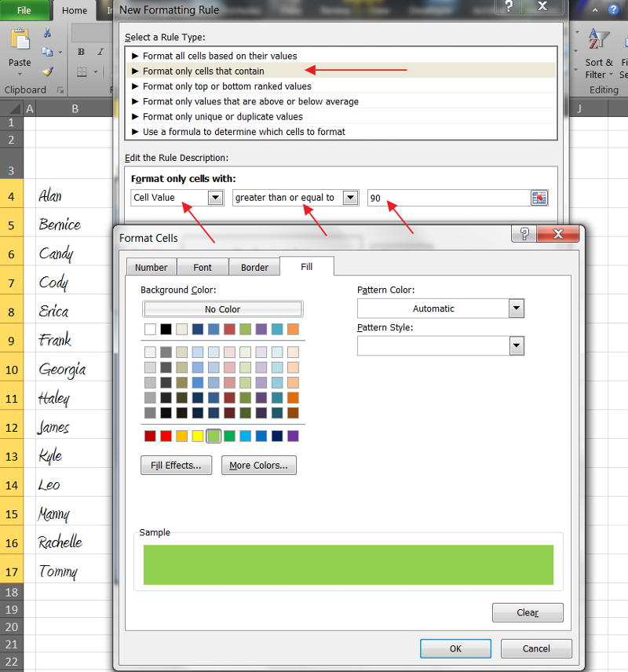Viewport: 628px width, 672px height.
Task: Open the Clipboard group dialog launcher
Action: click(60, 90)
